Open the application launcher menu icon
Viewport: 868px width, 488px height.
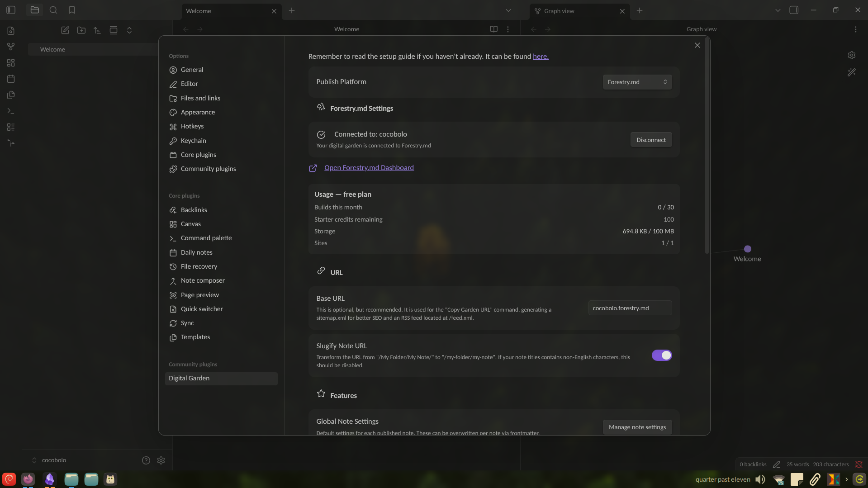[9, 479]
